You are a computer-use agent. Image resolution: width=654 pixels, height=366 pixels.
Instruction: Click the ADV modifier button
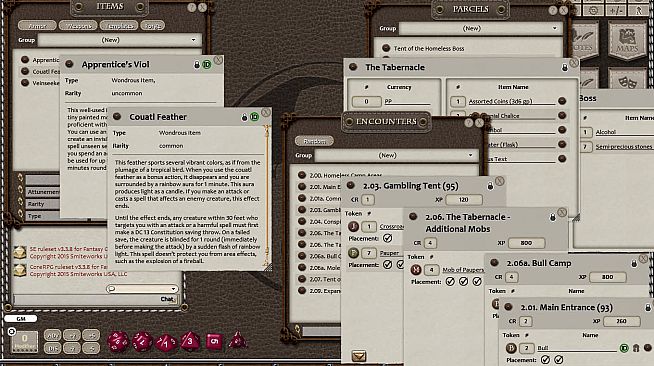click(52, 335)
